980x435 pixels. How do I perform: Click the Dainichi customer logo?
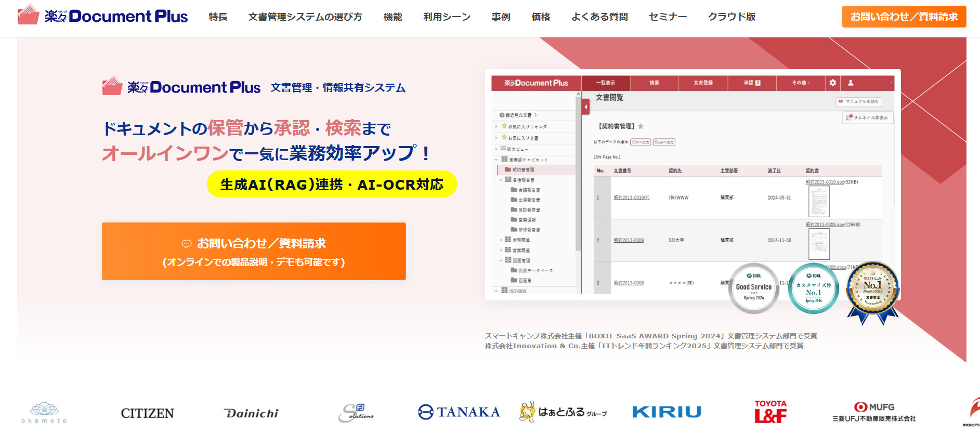tap(252, 413)
